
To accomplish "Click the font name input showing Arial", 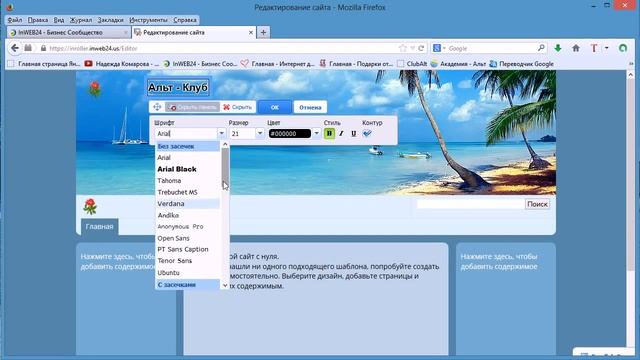I will 186,133.
